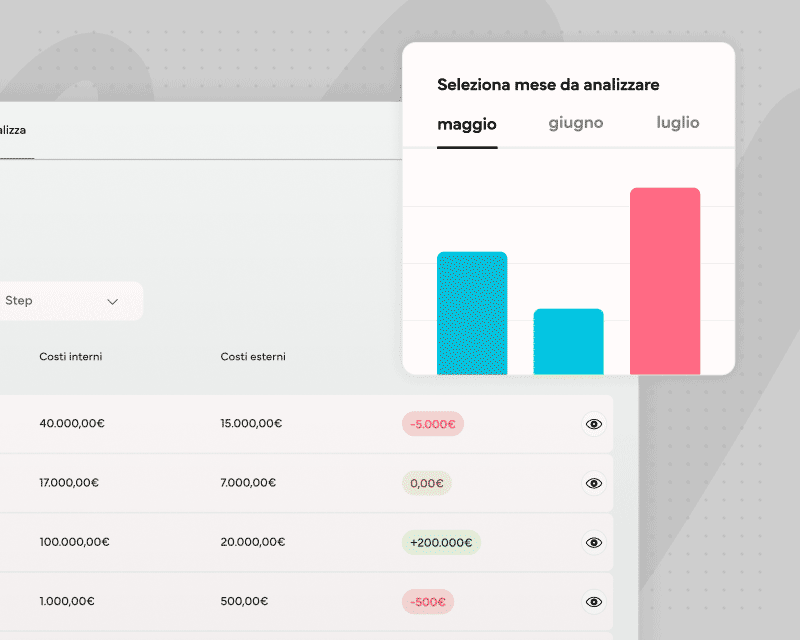Image resolution: width=800 pixels, height=640 pixels.
Task: View details via eye icon in the 100.000,00€ row
Action: tap(594, 543)
